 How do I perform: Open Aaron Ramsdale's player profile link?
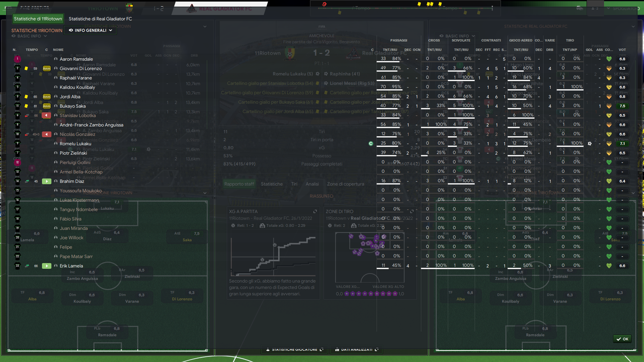pyautogui.click(x=76, y=59)
